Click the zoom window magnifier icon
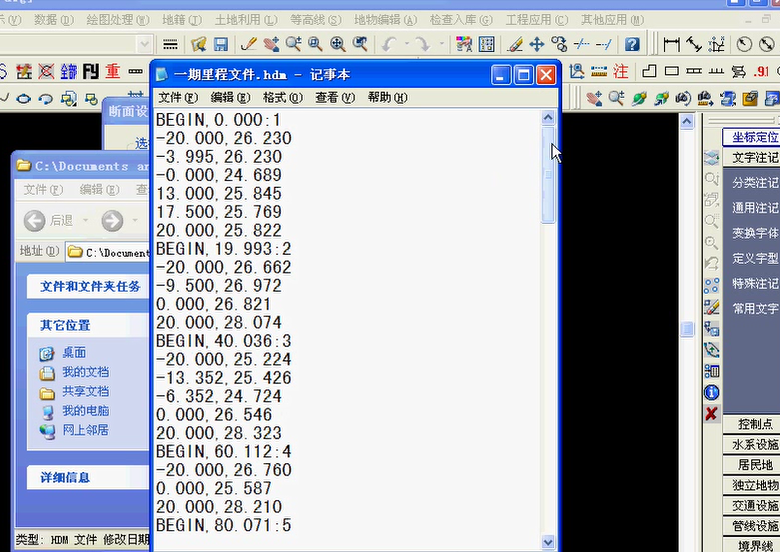The width and height of the screenshot is (780, 552). [x=315, y=45]
